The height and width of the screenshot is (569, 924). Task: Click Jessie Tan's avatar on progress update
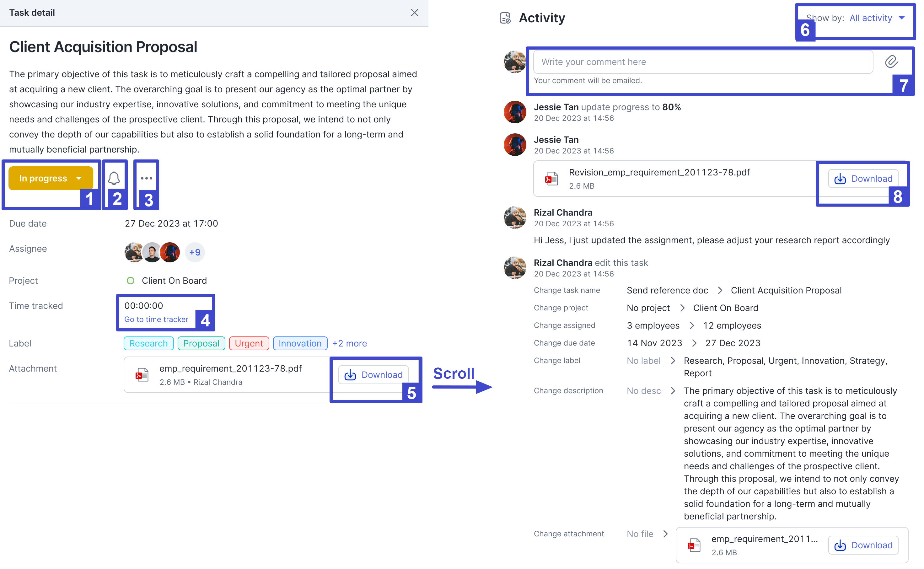515,112
